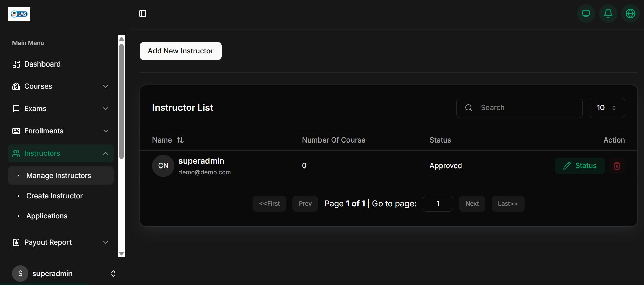Click the Dashboard grid icon
This screenshot has height=285, width=644.
(16, 64)
